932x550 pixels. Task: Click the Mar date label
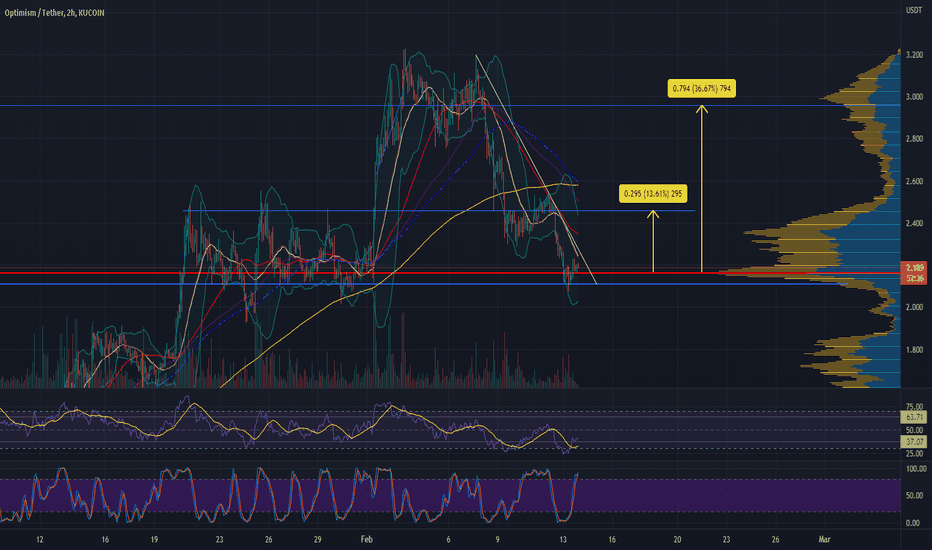click(x=824, y=540)
